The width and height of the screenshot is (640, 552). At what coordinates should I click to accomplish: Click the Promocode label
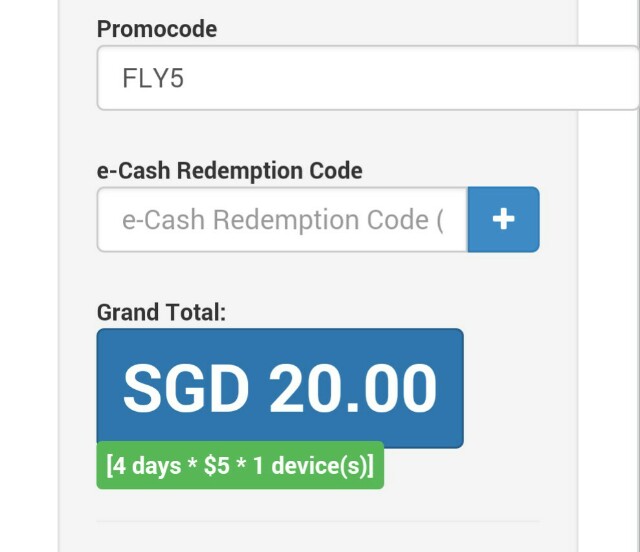click(x=157, y=29)
